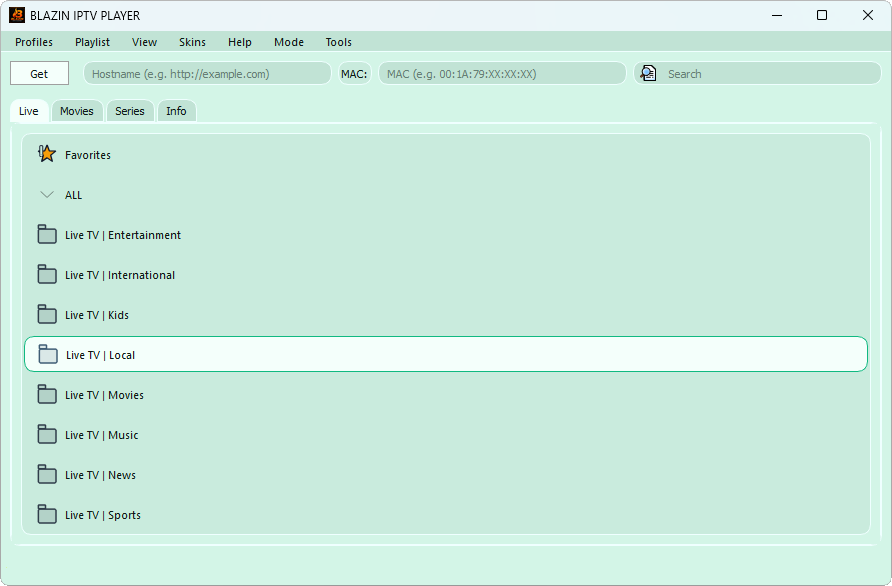Close the Blazin IPTV Player window
Viewport: 892px width, 586px height.
click(868, 15)
